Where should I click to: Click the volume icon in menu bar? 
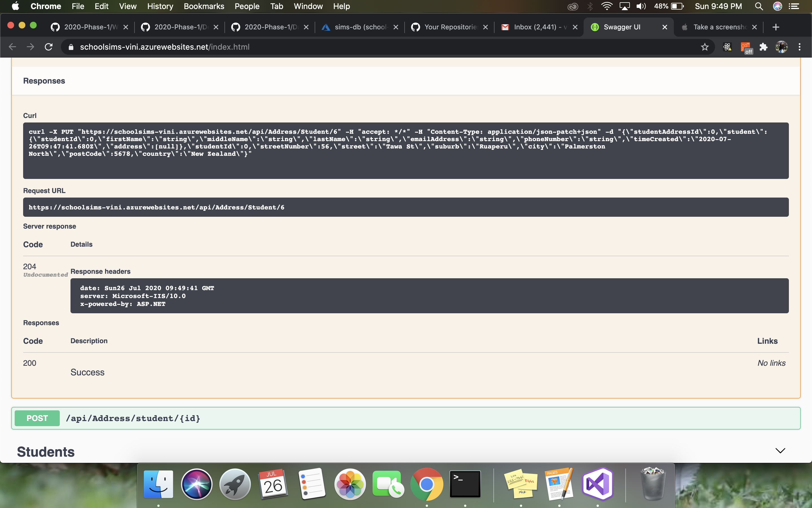tap(641, 6)
